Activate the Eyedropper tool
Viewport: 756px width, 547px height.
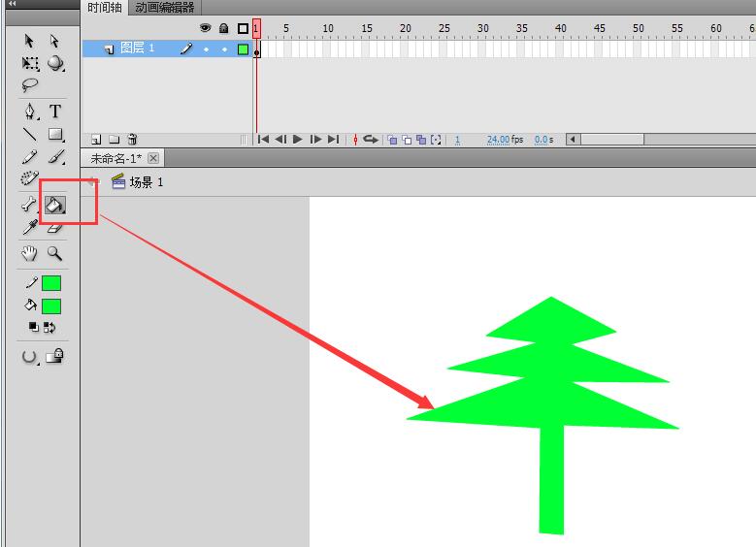tap(30, 228)
